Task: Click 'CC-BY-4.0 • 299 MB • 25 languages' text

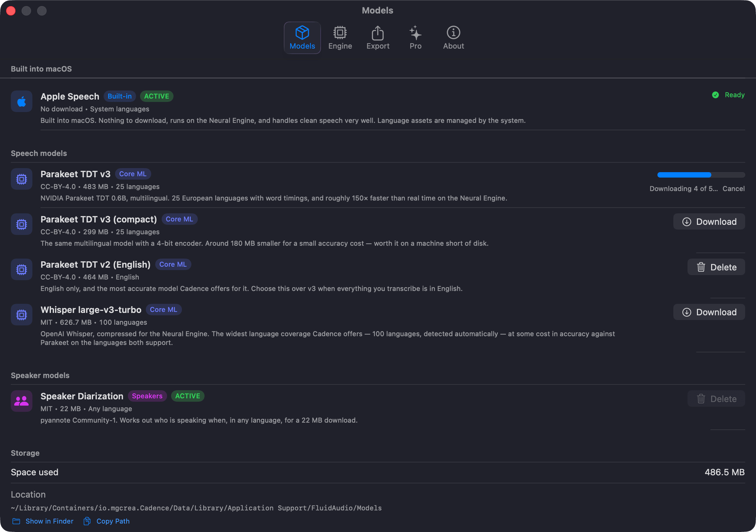Action: coord(100,232)
